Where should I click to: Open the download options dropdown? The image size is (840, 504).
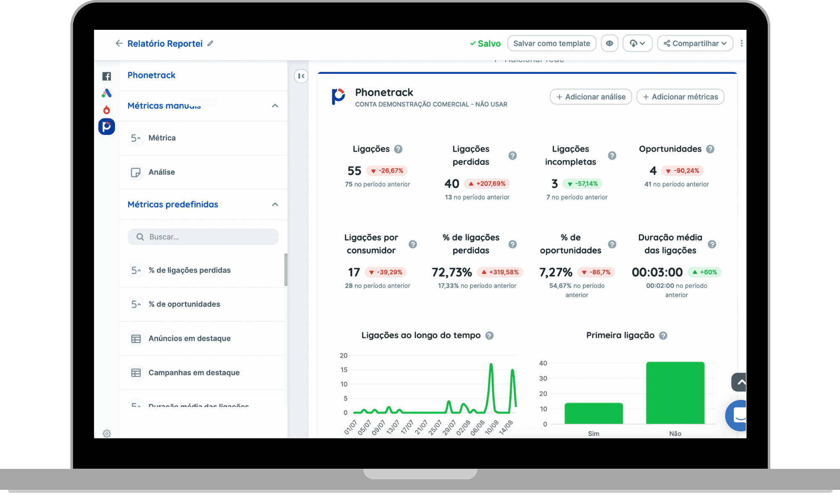637,43
